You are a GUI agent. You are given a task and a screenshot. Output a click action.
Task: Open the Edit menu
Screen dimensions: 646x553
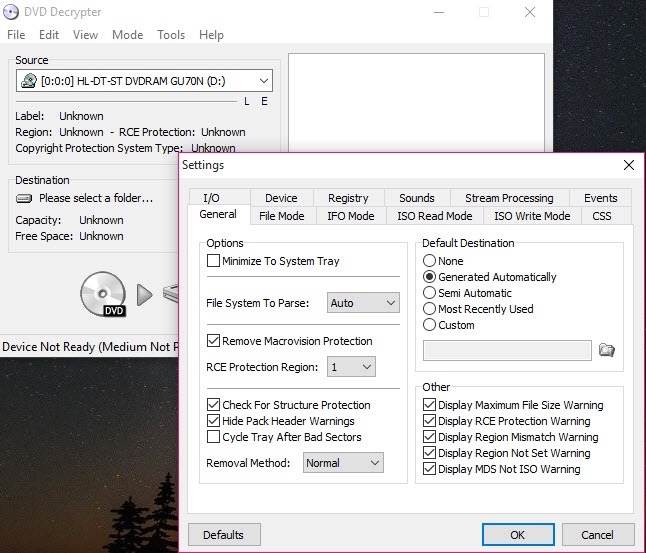pos(49,35)
